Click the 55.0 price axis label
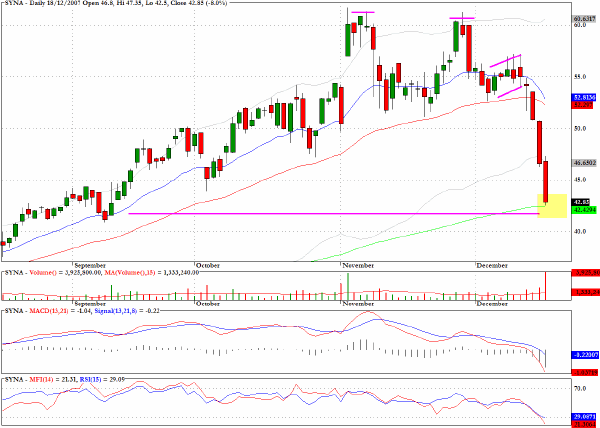600x428 pixels. click(x=580, y=76)
